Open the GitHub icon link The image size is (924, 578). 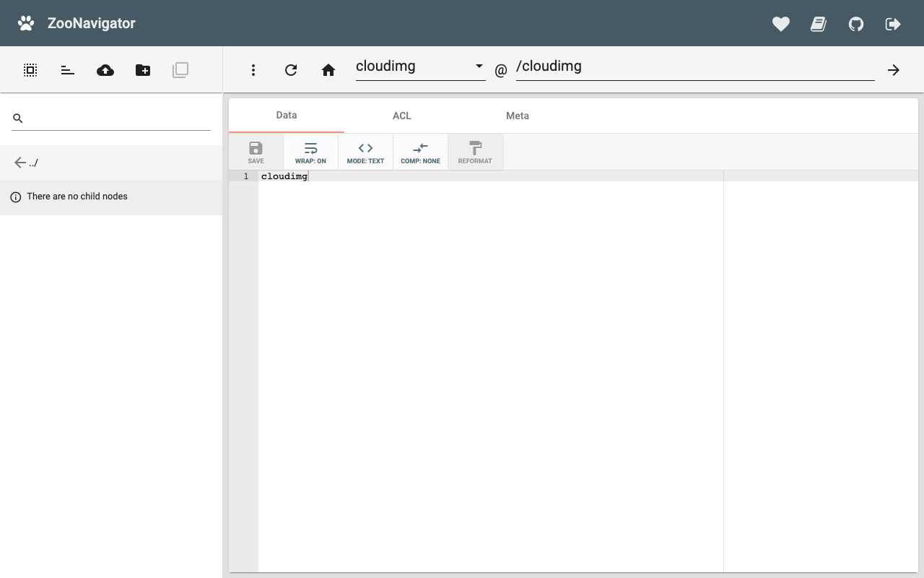856,24
